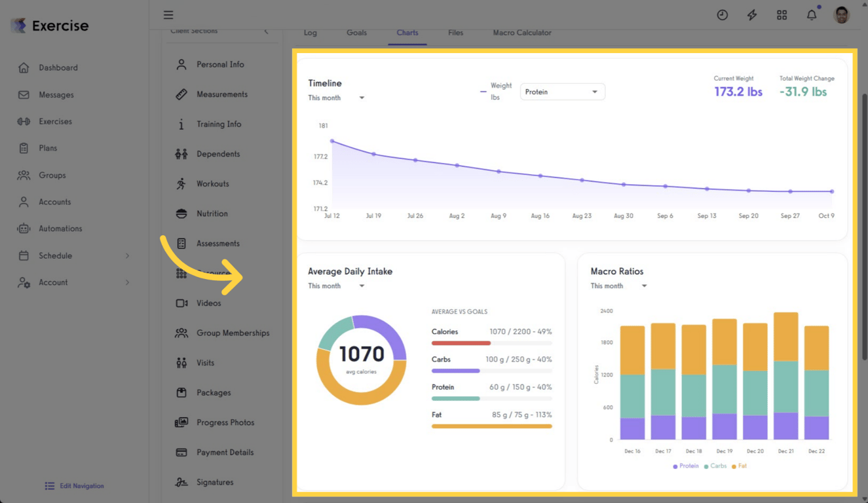Click the Edit Navigation link
The image size is (868, 503).
point(74,485)
